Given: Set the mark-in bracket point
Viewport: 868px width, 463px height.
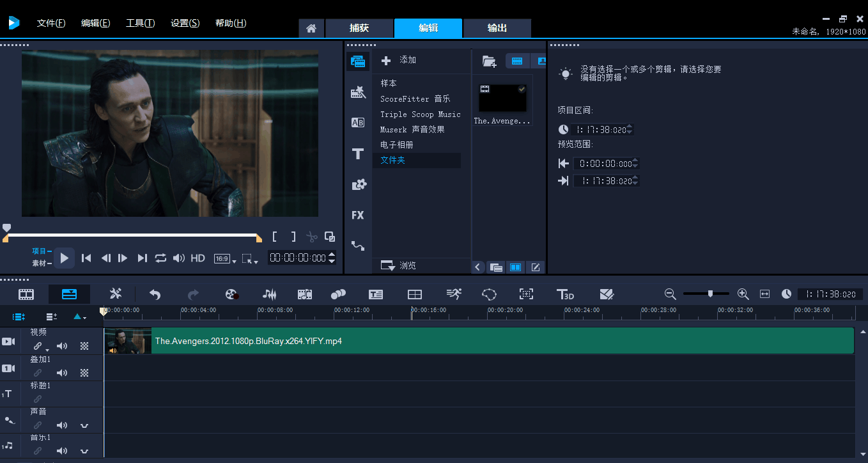Looking at the screenshot, I should click(275, 237).
